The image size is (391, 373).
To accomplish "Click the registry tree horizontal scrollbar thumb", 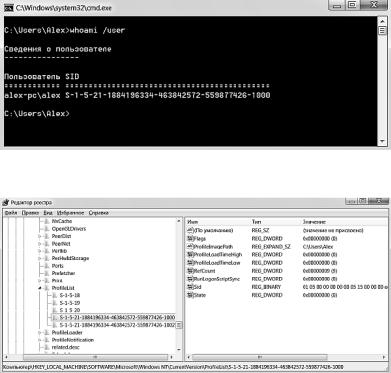I will click(95, 357).
